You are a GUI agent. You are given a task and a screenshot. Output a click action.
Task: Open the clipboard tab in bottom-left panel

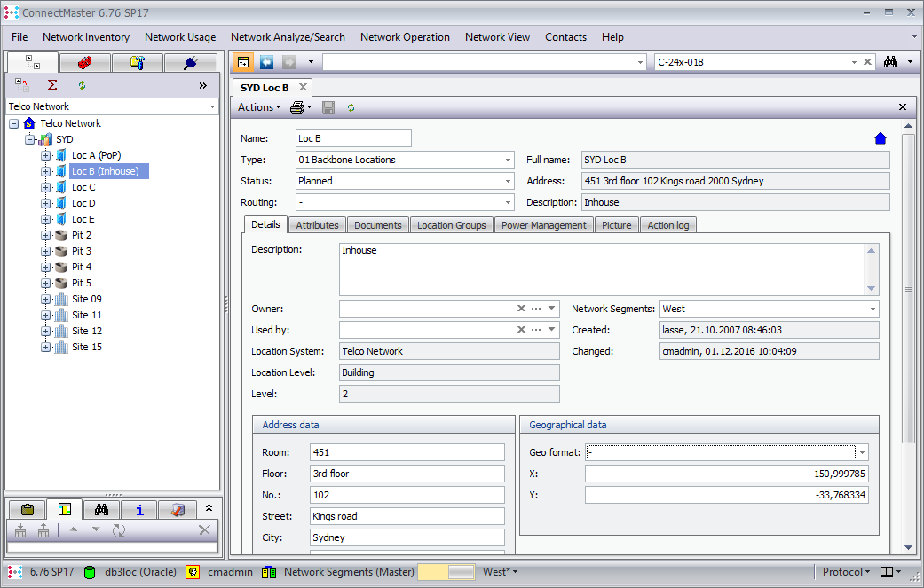pyautogui.click(x=28, y=510)
